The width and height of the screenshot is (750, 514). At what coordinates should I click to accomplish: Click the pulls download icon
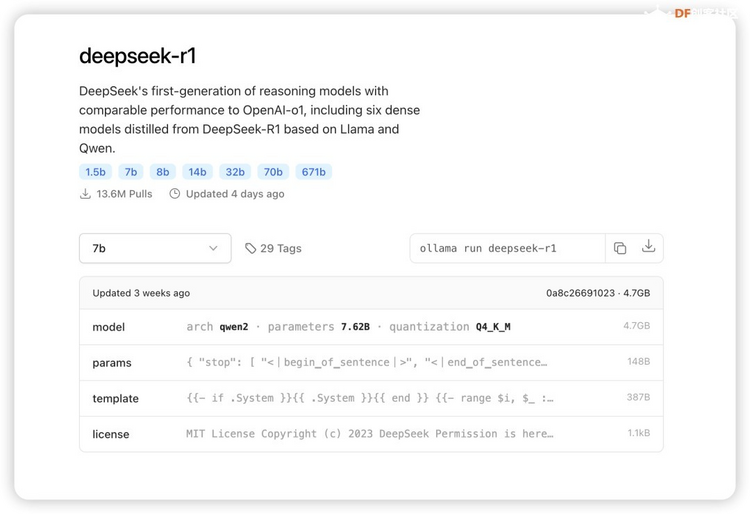tap(85, 194)
